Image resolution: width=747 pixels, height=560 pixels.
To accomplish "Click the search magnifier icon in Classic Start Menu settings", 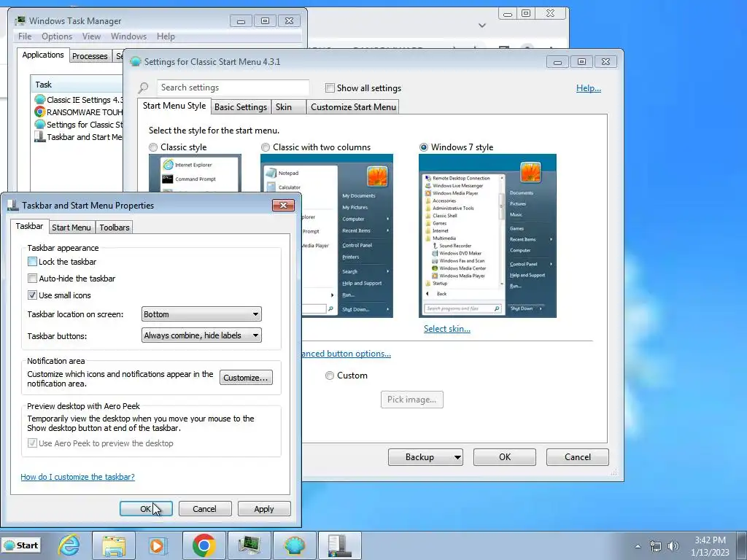I will 143,87.
